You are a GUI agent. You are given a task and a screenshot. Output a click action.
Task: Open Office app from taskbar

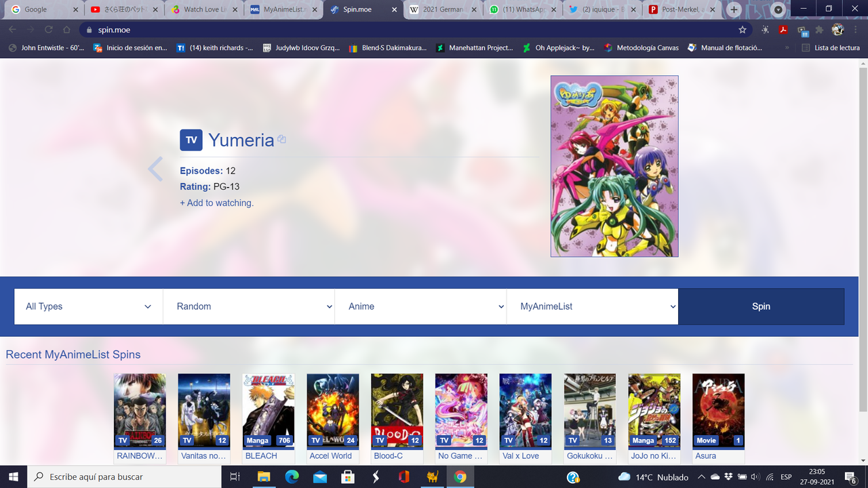pyautogui.click(x=404, y=476)
